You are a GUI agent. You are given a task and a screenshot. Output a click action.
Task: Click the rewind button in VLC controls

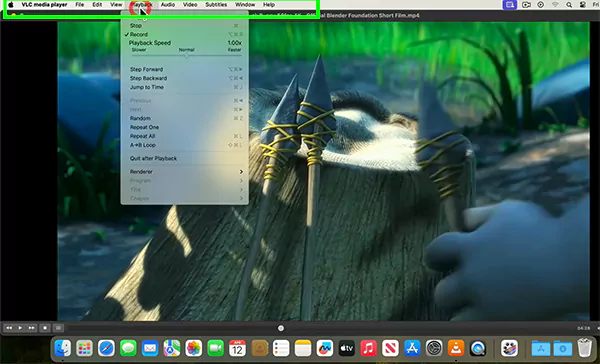tap(9, 328)
